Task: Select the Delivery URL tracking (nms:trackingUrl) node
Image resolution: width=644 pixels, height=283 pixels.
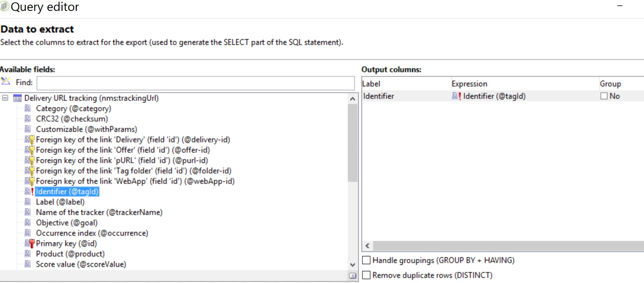Action: tap(91, 98)
